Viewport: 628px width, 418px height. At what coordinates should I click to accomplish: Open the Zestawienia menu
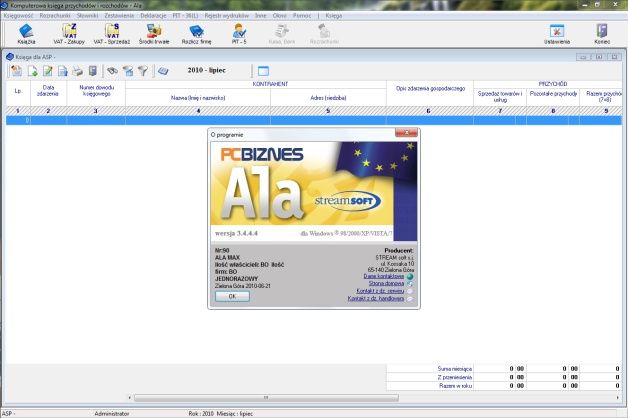[119, 16]
